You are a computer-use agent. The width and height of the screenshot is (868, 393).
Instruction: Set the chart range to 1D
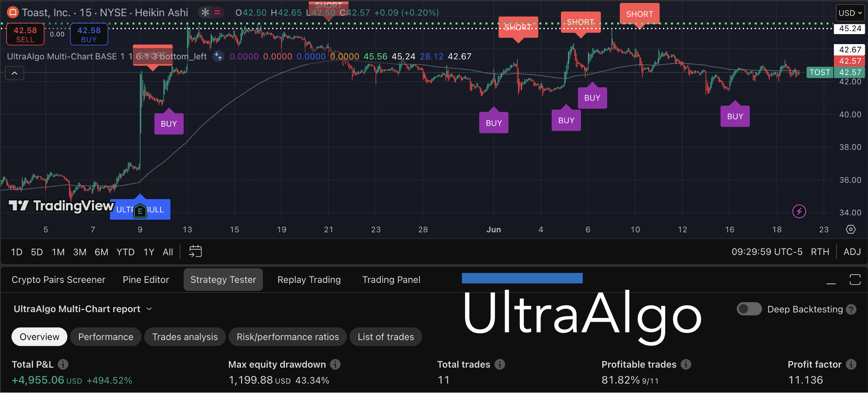click(x=17, y=252)
